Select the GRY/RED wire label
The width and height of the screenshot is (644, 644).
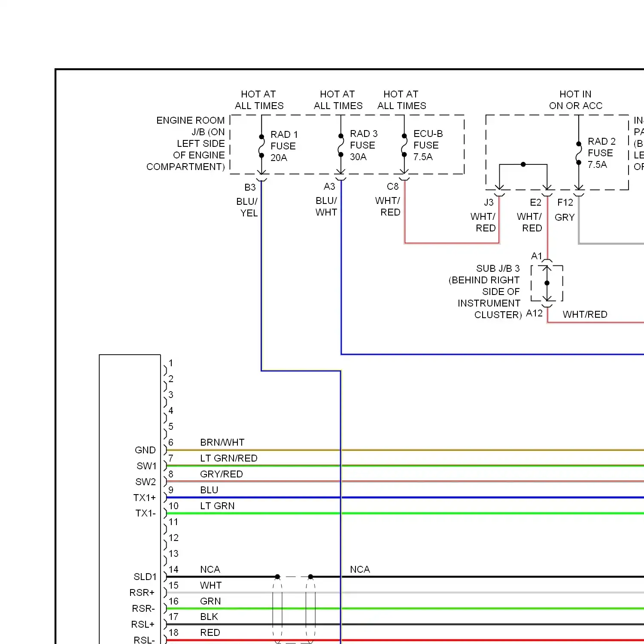tap(221, 474)
